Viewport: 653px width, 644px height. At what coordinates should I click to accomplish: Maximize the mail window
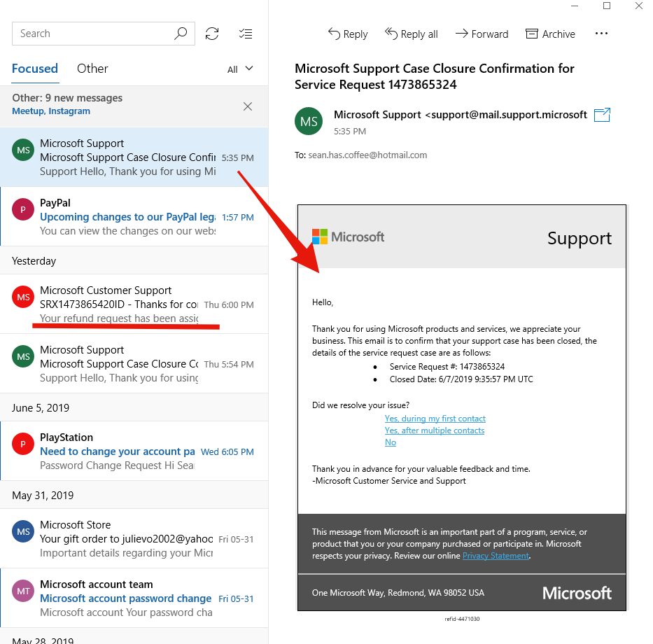point(607,6)
